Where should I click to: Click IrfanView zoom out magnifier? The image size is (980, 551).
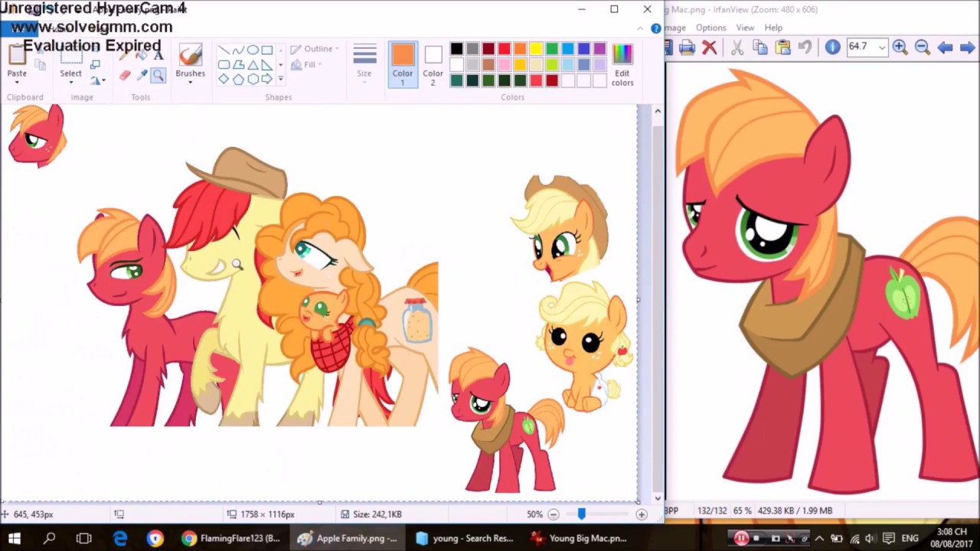[923, 47]
